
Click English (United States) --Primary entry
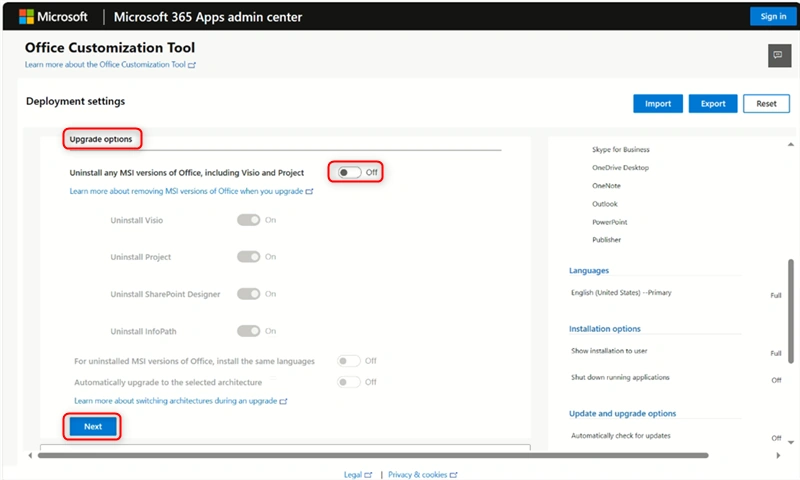tap(621, 292)
